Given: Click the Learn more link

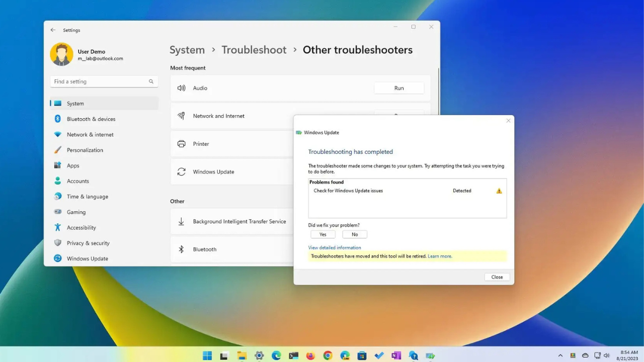Looking at the screenshot, I should [440, 256].
